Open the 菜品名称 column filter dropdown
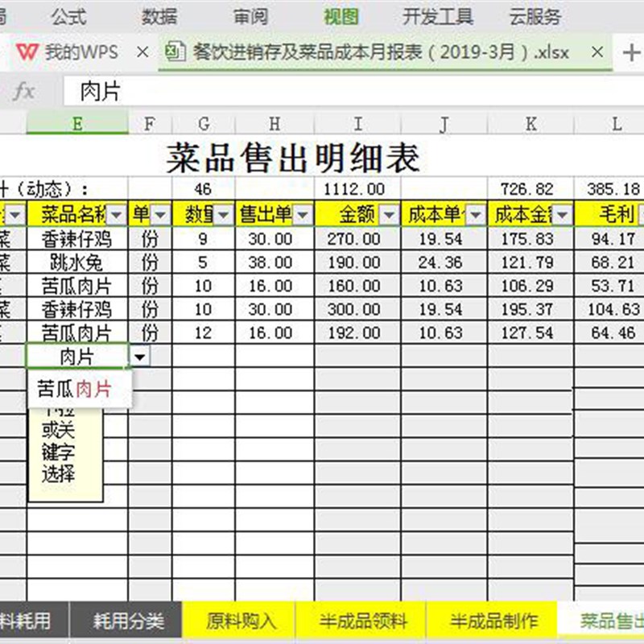Image resolution: width=644 pixels, height=644 pixels. 117,214
